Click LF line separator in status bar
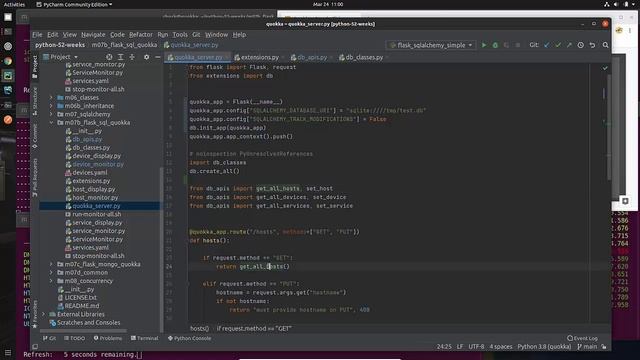640x360 pixels. pos(460,347)
